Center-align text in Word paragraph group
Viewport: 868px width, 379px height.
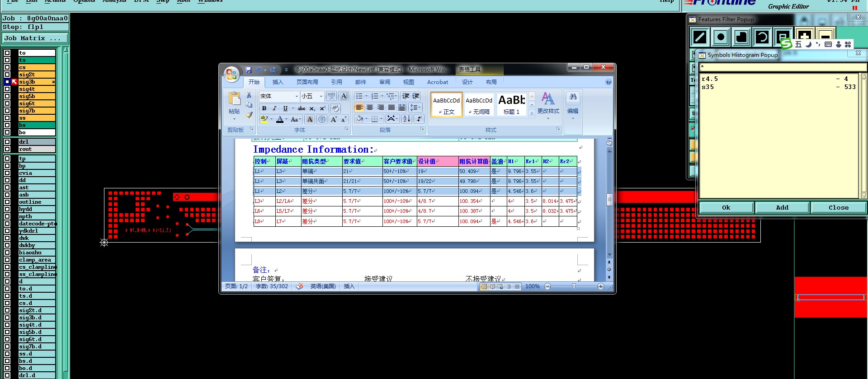pyautogui.click(x=370, y=108)
